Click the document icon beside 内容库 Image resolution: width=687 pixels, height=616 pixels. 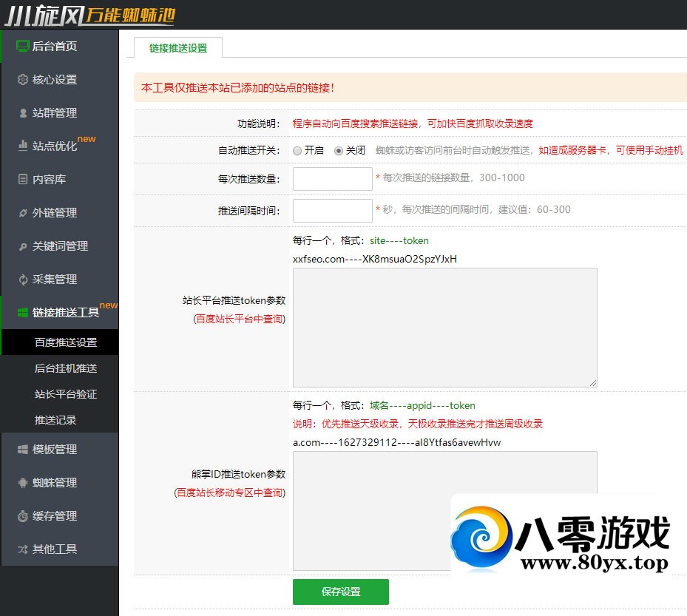22,180
